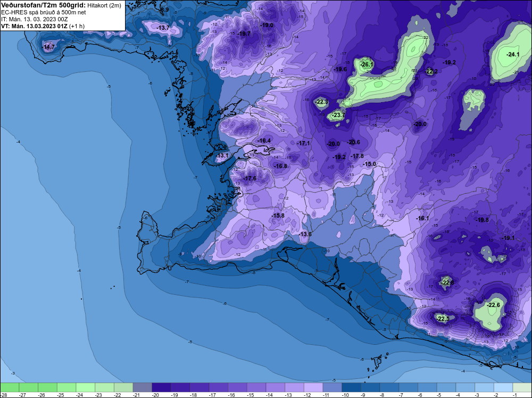
Task: Click the -15.8 temperature label
Action: click(x=278, y=215)
